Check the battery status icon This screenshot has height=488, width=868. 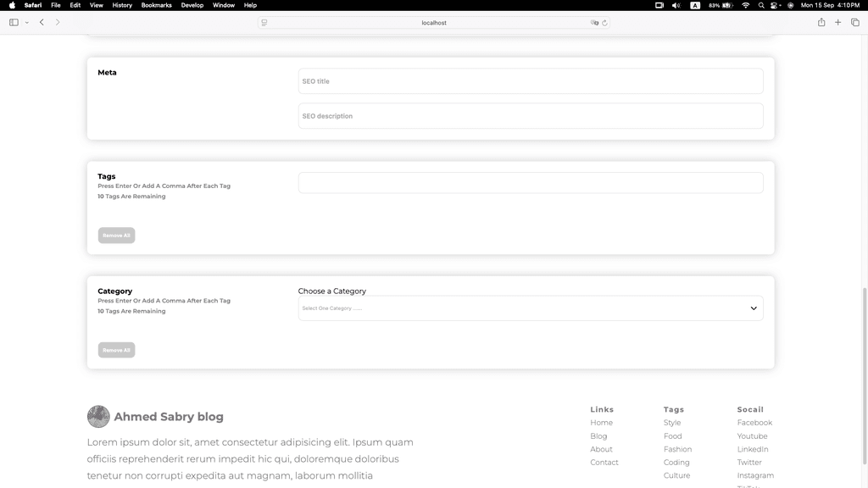coord(721,5)
